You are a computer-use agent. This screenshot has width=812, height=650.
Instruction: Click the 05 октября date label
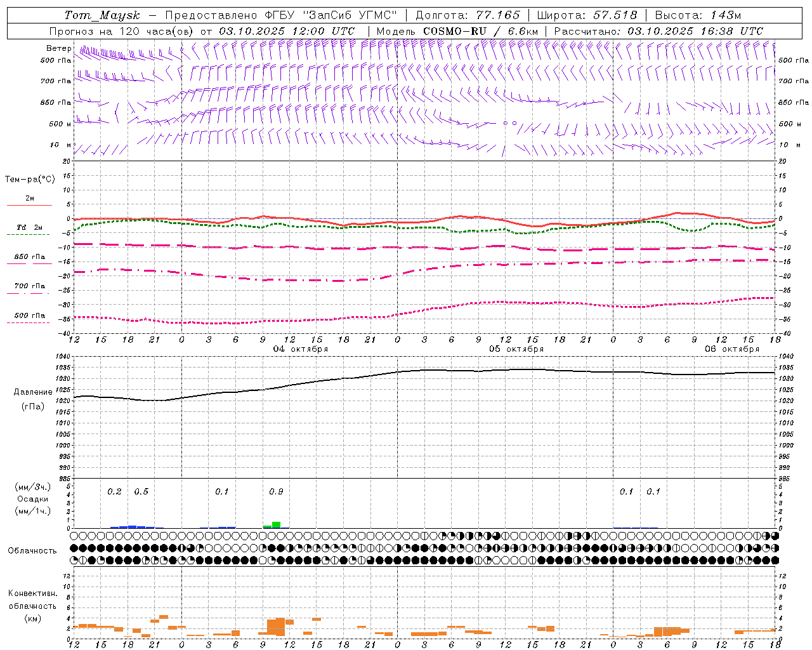coord(516,349)
